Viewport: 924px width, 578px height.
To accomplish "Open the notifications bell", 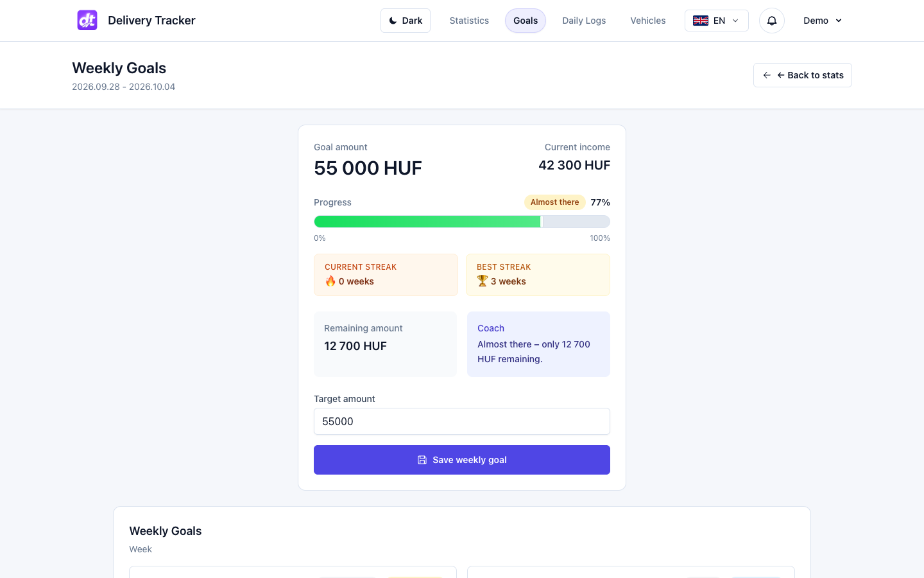I will [x=772, y=21].
